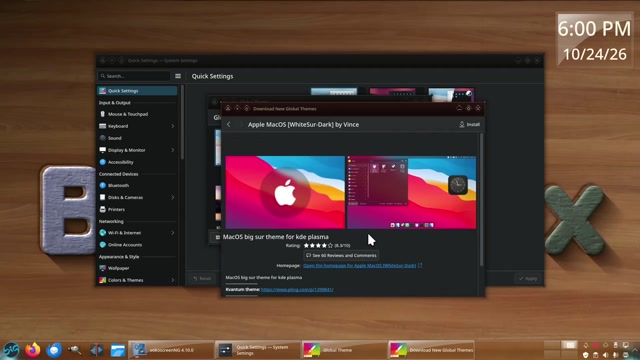
Task: Click the star rating row
Action: [318, 246]
